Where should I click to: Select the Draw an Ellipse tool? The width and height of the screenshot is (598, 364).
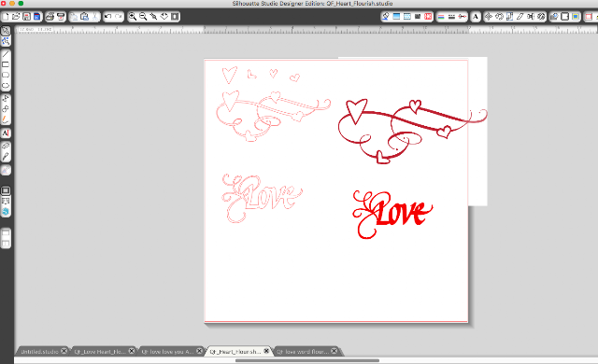click(6, 86)
